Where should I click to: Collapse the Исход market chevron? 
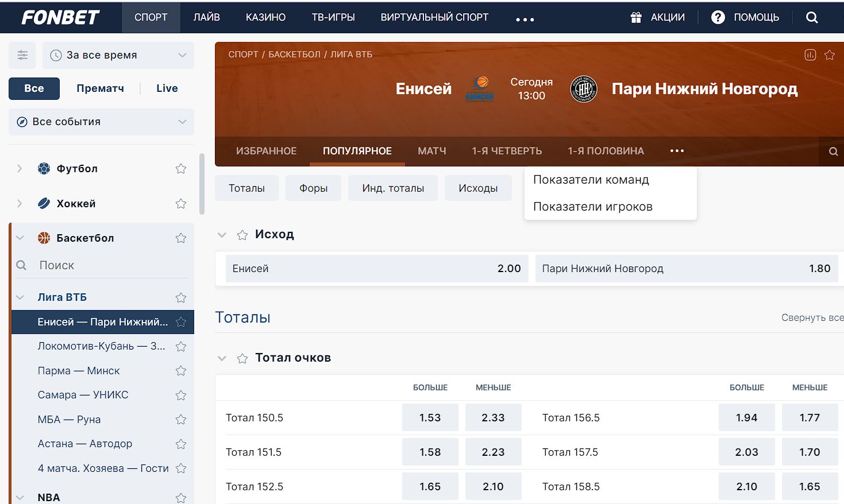point(222,235)
